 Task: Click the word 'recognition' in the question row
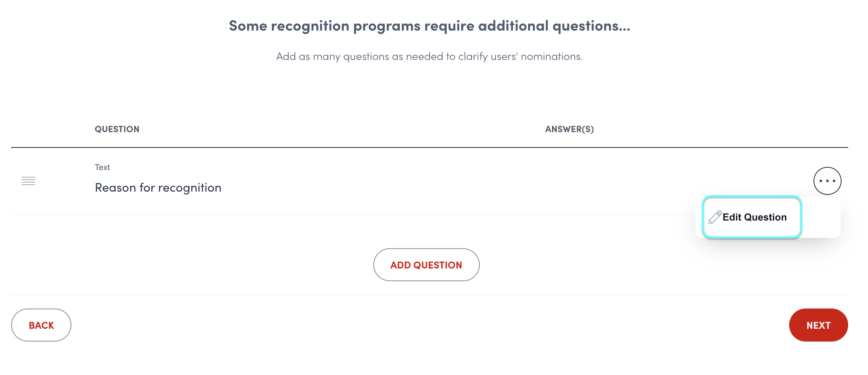point(190,188)
